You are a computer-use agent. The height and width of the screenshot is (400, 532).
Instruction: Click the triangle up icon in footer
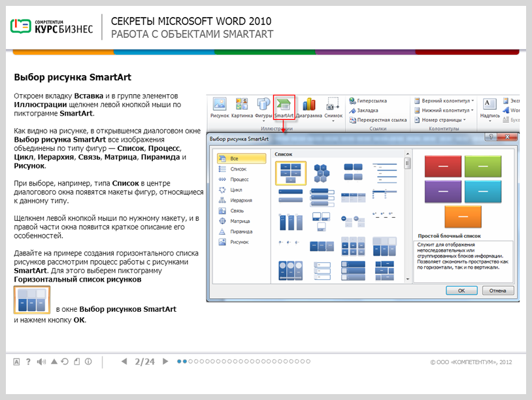pyautogui.click(x=54, y=361)
